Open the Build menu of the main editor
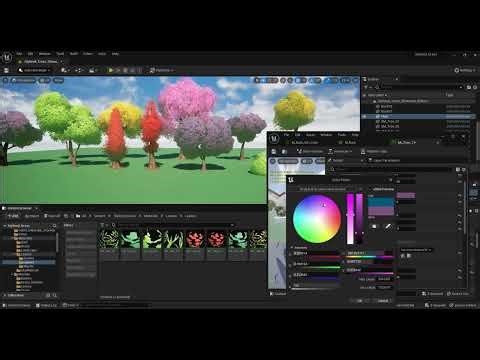The height and width of the screenshot is (360, 480). click(74, 54)
